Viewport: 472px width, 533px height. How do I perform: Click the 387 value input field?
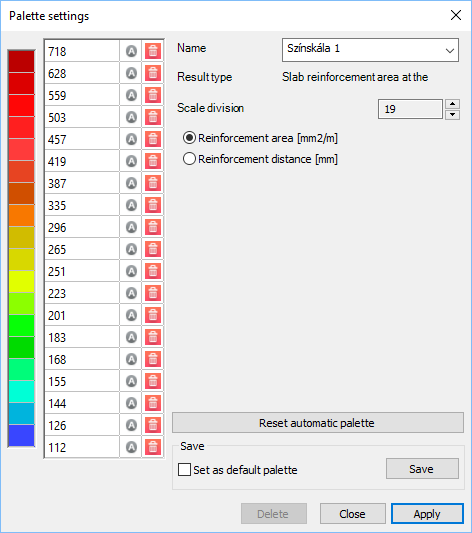pyautogui.click(x=82, y=183)
